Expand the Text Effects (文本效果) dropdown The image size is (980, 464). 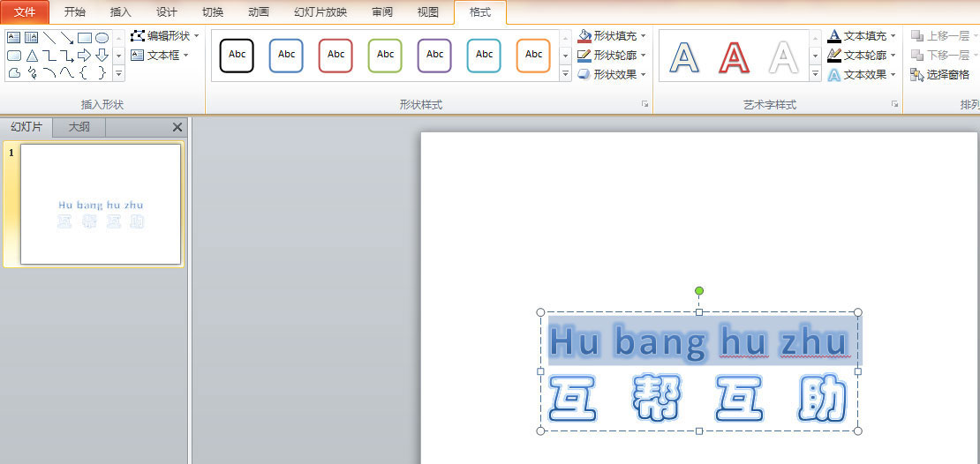point(894,75)
